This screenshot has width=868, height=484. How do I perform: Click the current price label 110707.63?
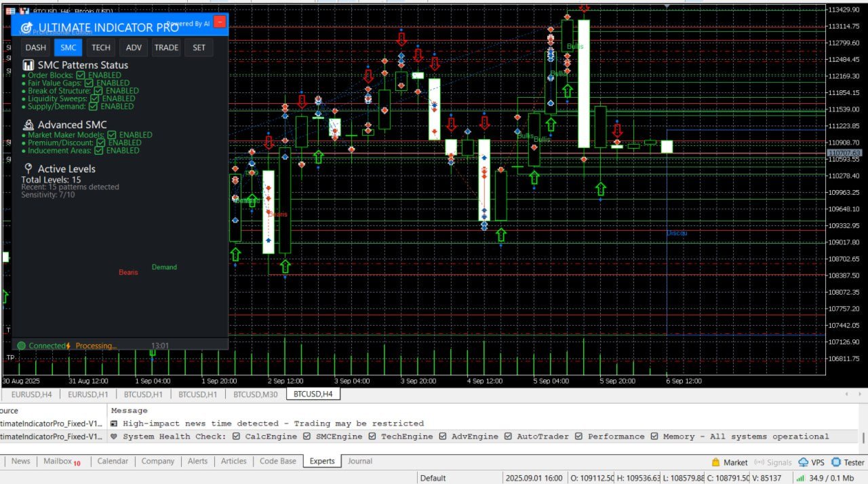(x=844, y=153)
